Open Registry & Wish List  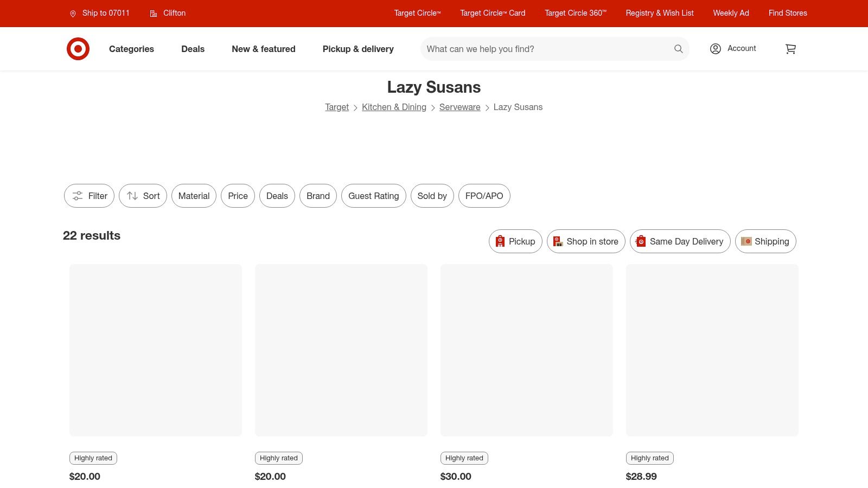pyautogui.click(x=660, y=13)
